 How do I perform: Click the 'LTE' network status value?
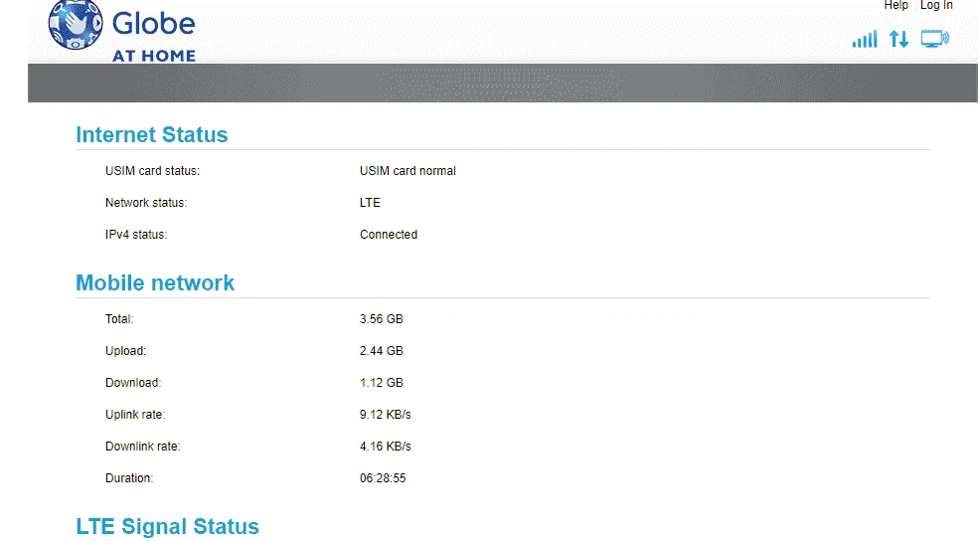pos(370,203)
